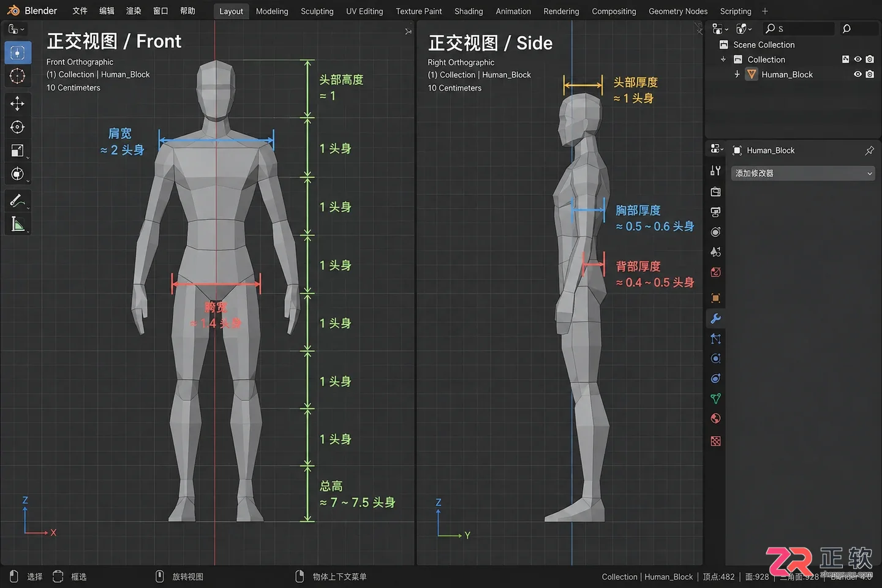Hide Human_Block in the viewport via eye
This screenshot has height=588, width=882.
click(858, 74)
